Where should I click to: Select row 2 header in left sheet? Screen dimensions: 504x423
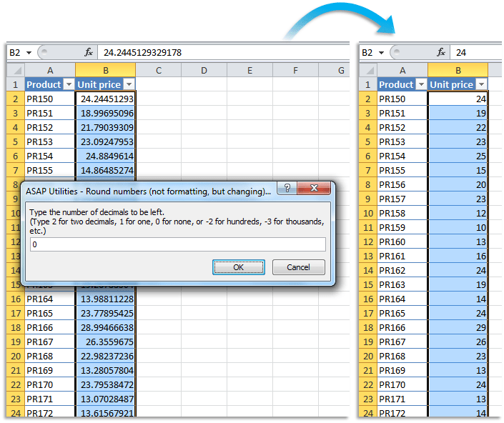click(16, 99)
